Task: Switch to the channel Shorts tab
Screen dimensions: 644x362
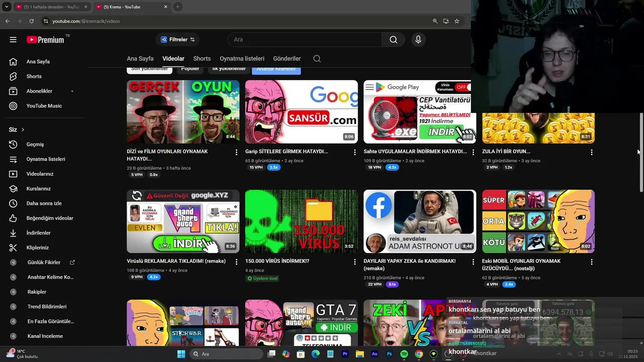Action: pos(202,59)
